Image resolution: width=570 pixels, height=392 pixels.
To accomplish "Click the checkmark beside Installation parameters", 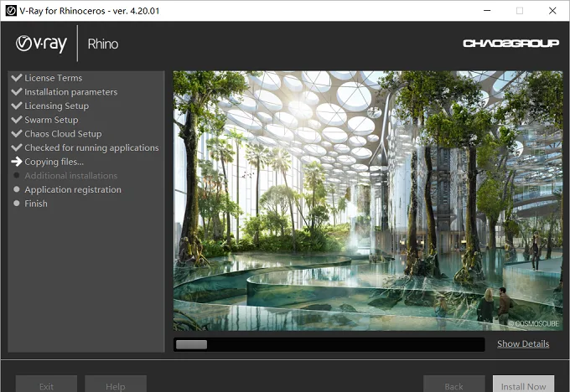I will click(17, 91).
